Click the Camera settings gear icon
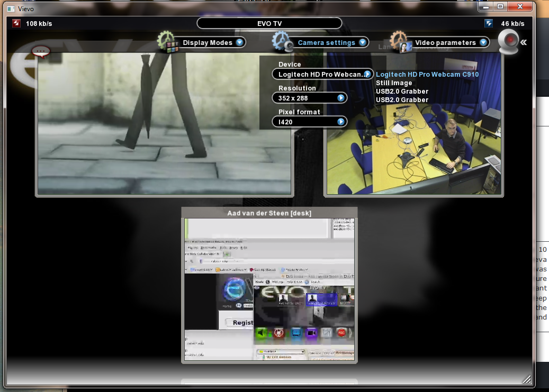Image resolution: width=549 pixels, height=392 pixels. (282, 42)
